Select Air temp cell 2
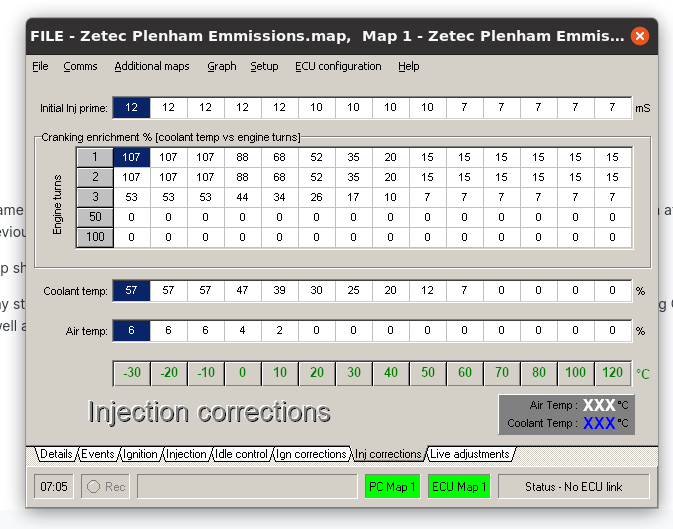Viewport: 673px width, 529px height. [x=279, y=331]
